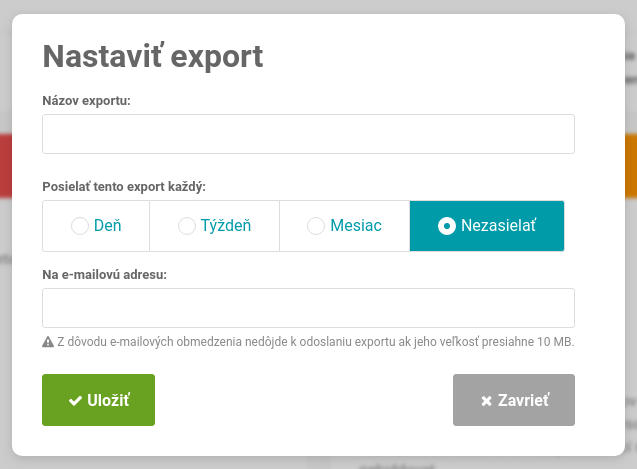
Task: Select the Nezasielať radio circle
Action: pos(446,226)
